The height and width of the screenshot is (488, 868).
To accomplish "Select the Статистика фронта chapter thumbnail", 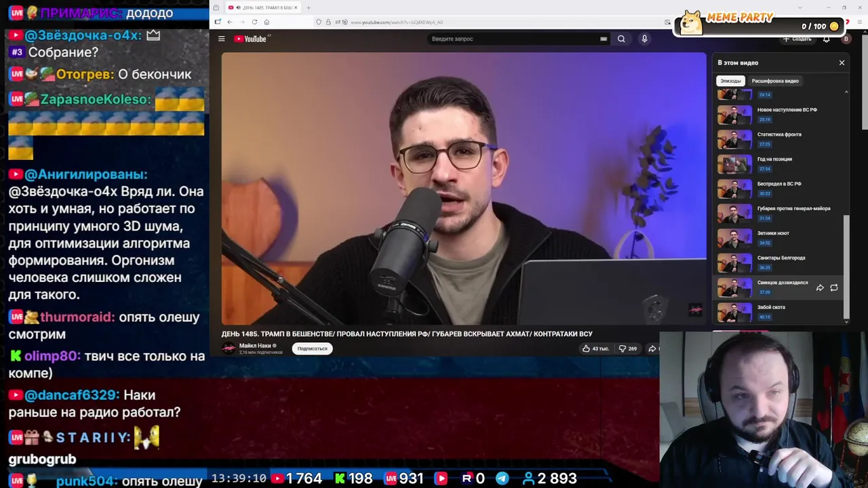I will click(x=735, y=139).
